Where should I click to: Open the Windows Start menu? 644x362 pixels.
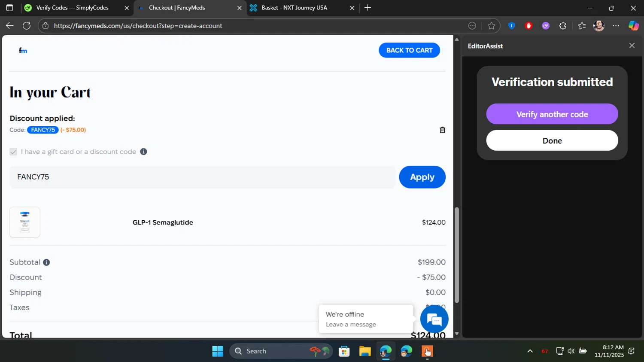click(218, 351)
